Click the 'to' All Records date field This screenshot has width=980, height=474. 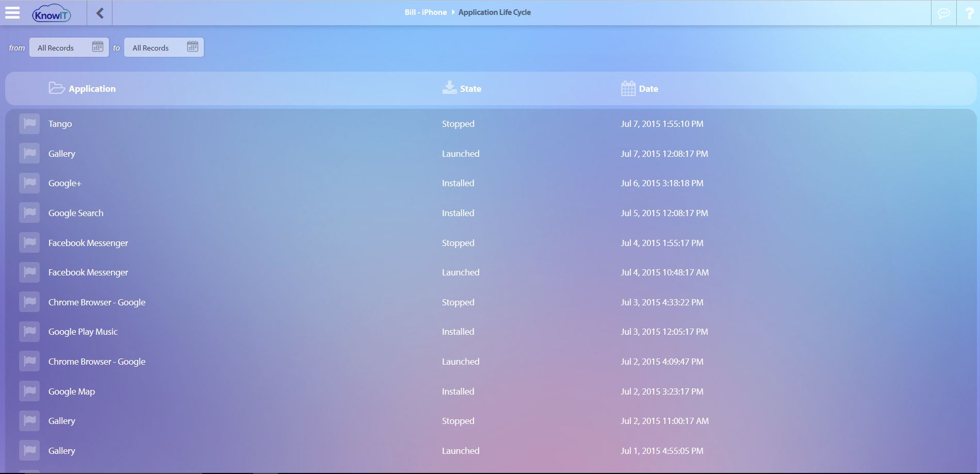click(164, 47)
